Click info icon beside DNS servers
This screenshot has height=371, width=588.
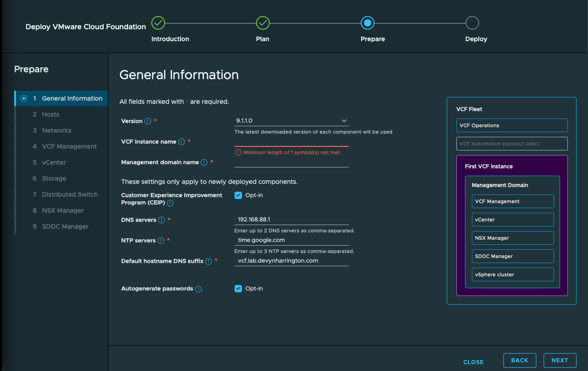(x=161, y=220)
